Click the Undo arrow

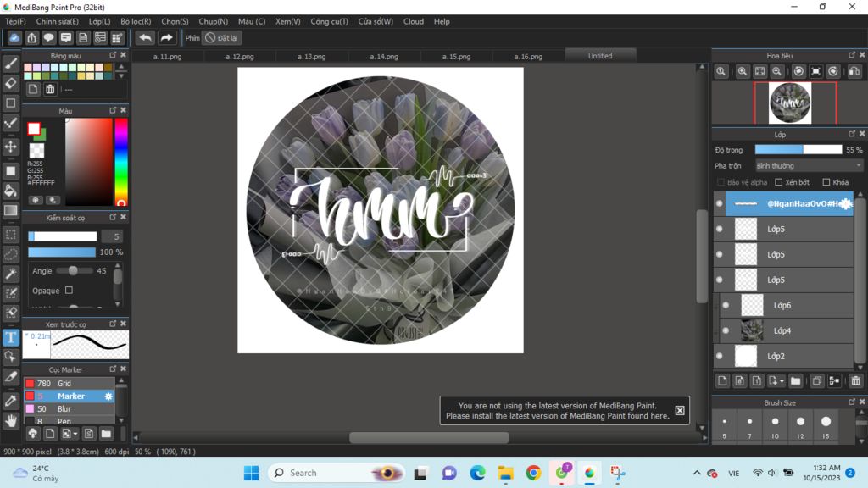[145, 37]
